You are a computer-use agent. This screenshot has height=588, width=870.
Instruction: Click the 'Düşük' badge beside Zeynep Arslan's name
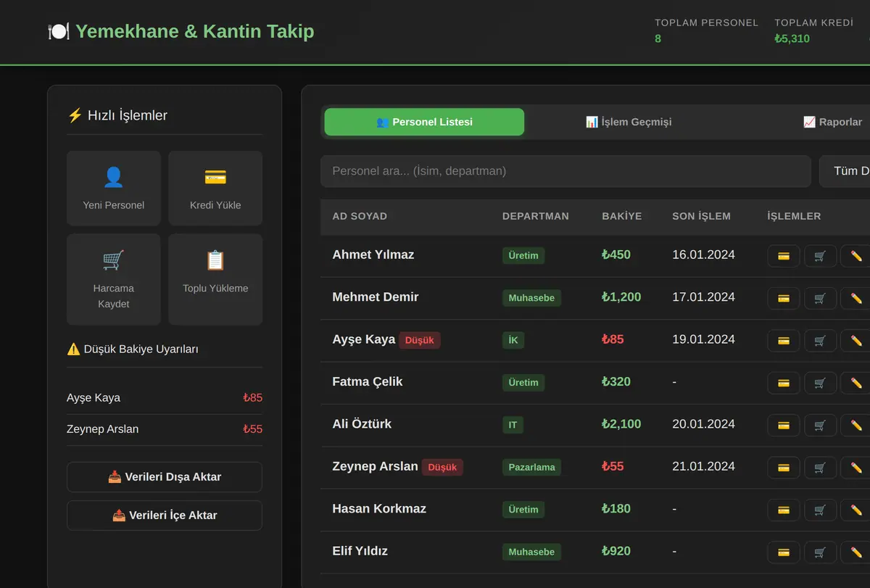442,468
